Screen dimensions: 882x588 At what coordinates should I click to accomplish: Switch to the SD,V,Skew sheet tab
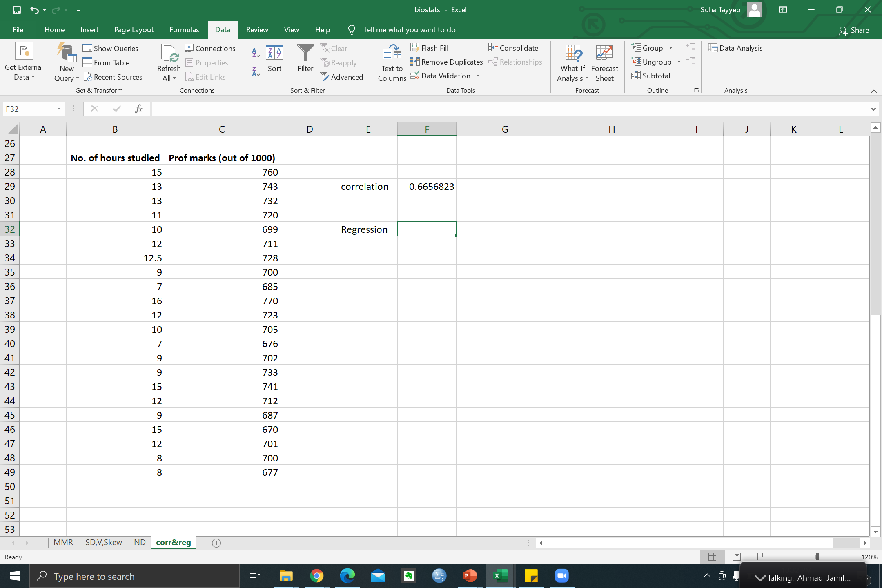coord(103,542)
